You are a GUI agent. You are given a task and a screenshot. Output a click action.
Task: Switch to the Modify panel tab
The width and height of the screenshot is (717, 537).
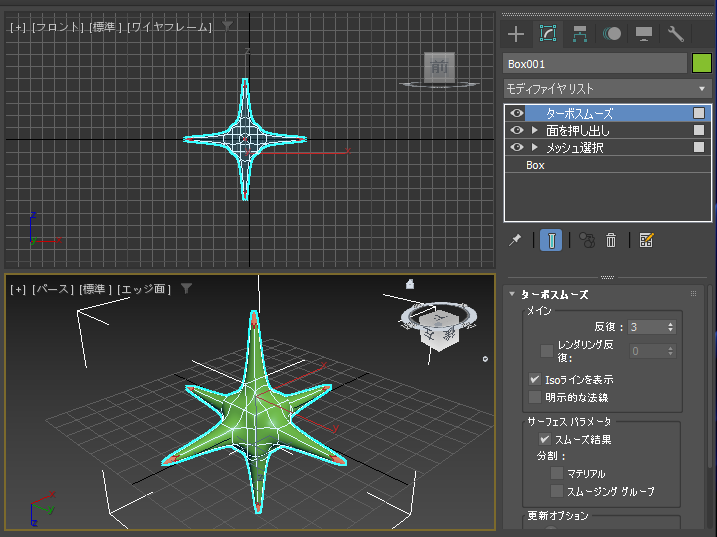pyautogui.click(x=548, y=34)
